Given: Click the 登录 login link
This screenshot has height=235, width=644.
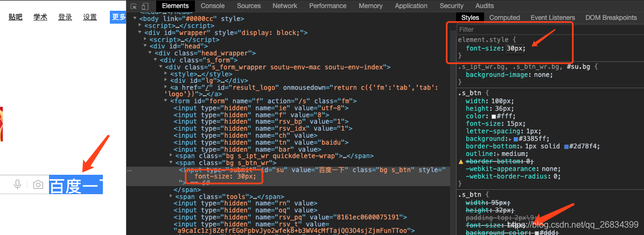Looking at the screenshot, I should tap(65, 17).
